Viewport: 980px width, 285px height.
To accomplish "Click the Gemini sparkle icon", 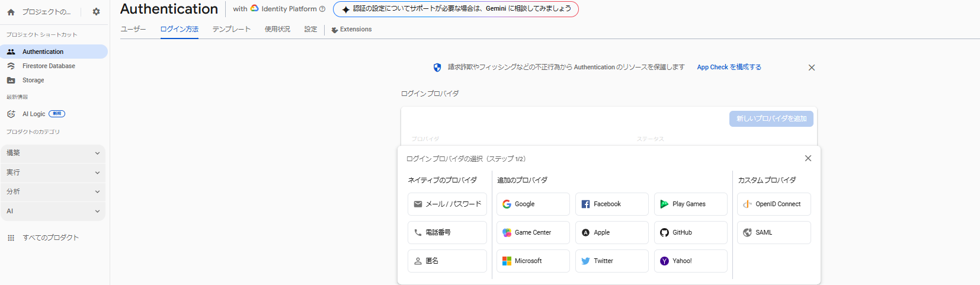I will coord(346,9).
